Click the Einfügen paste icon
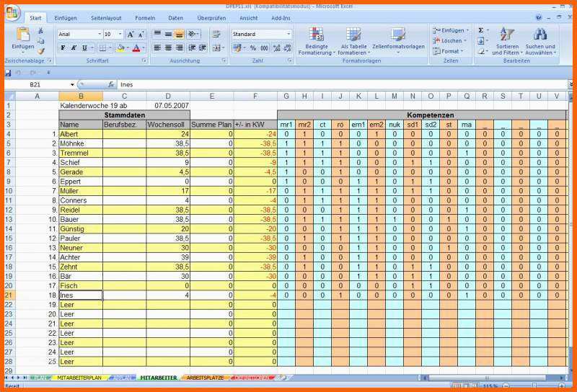This screenshot has height=392, width=577. (22, 36)
